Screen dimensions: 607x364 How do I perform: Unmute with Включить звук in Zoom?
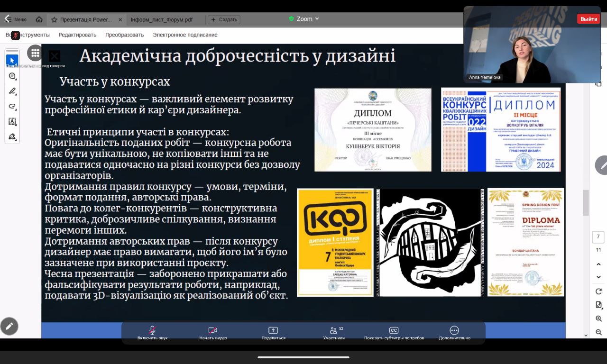[x=152, y=332]
